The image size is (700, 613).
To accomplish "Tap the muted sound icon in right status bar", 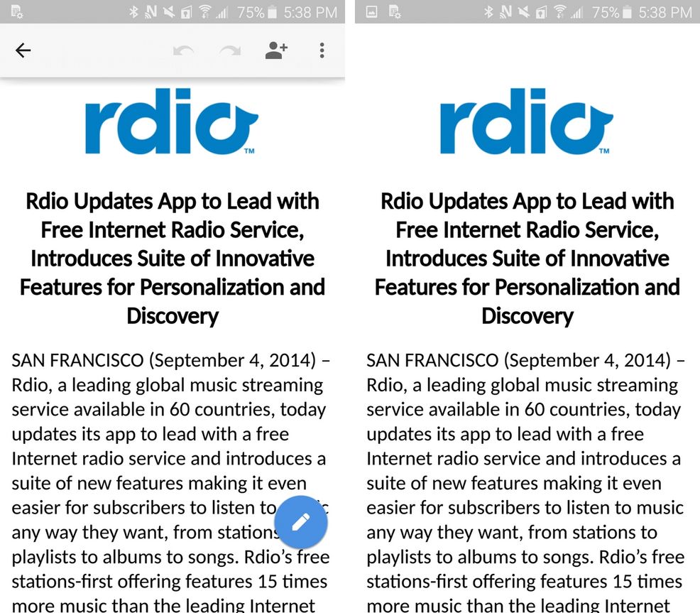I will coord(524,12).
